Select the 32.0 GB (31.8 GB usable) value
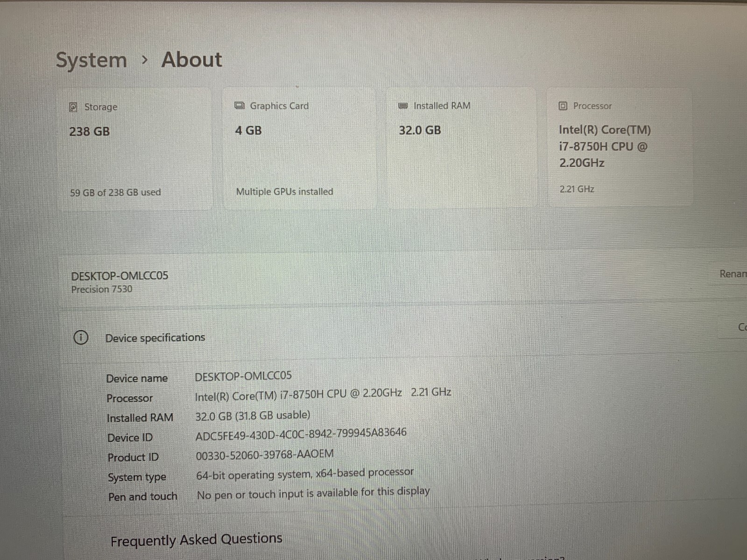Viewport: 747px width, 560px height. 253,415
